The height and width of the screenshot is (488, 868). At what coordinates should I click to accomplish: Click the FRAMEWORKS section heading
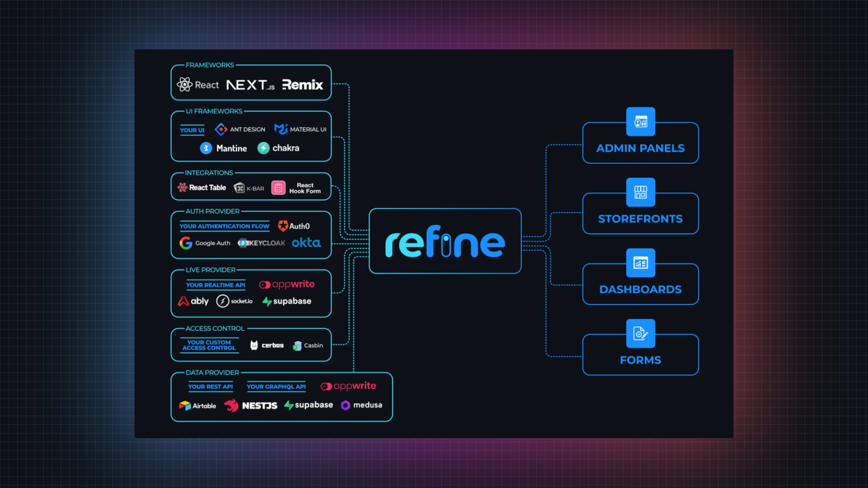click(x=210, y=65)
